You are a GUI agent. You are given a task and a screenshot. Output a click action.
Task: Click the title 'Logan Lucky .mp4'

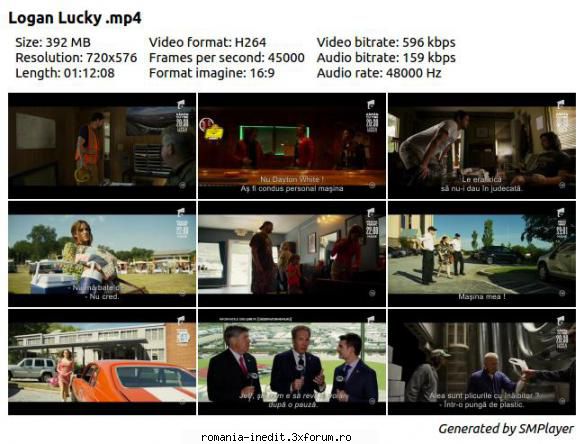pos(75,19)
